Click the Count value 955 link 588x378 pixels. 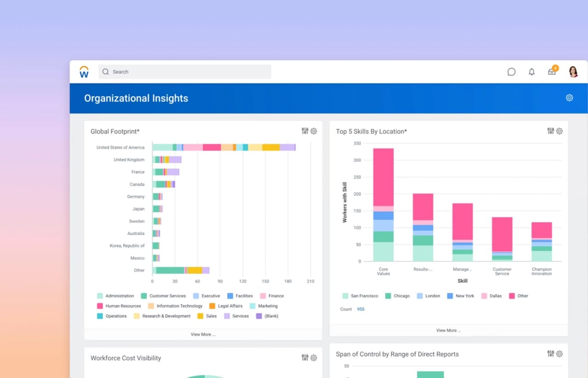click(361, 309)
